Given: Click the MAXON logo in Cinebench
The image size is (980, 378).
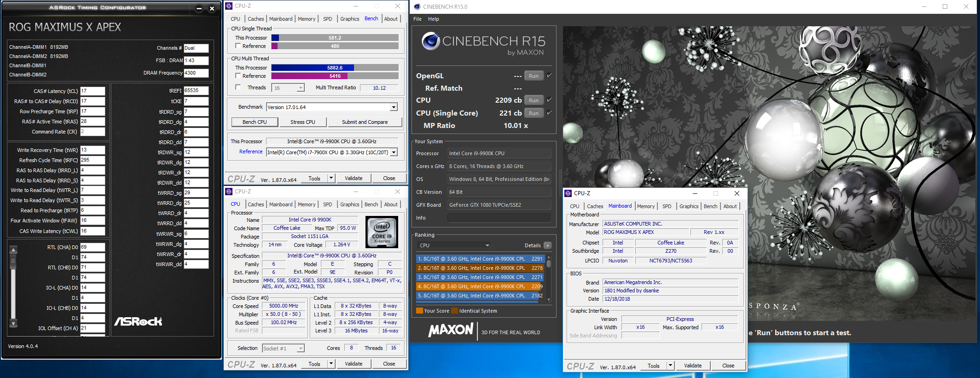Looking at the screenshot, I should pyautogui.click(x=451, y=330).
